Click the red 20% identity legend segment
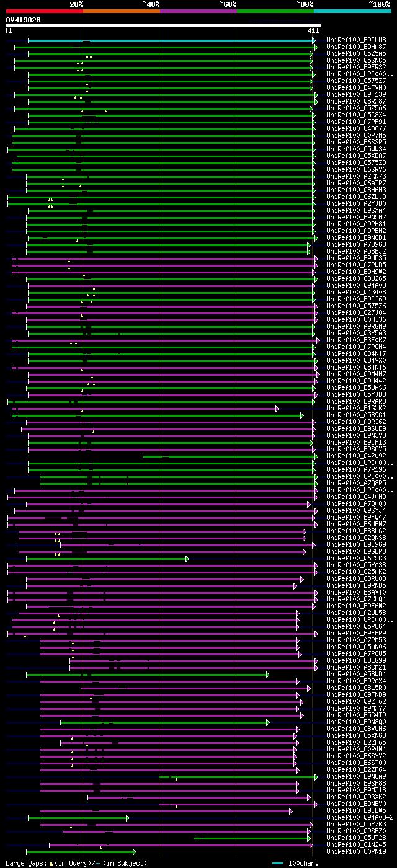The image size is (397, 868). click(45, 11)
